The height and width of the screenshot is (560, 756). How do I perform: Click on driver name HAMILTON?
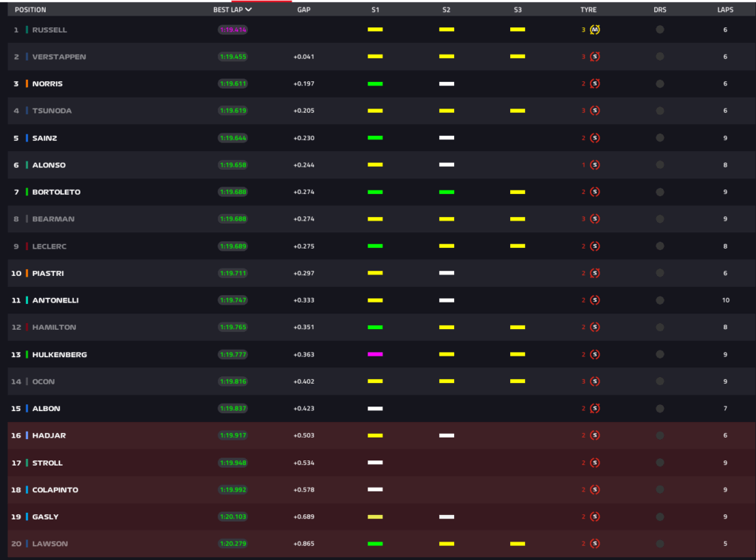click(x=54, y=328)
